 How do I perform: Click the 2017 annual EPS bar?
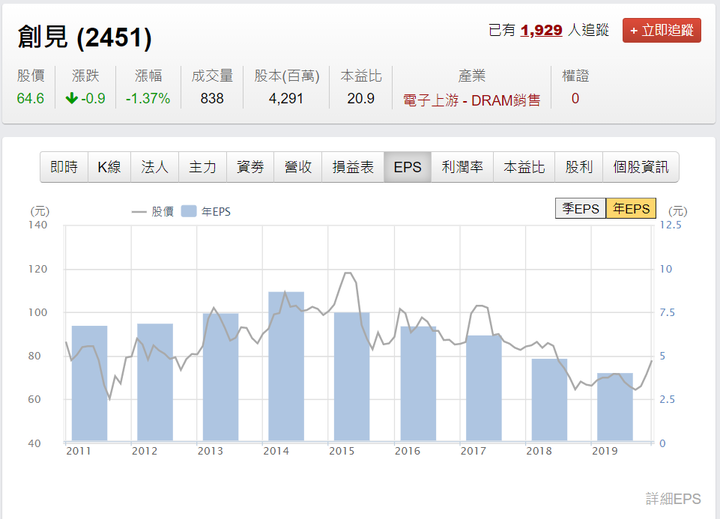point(484,388)
